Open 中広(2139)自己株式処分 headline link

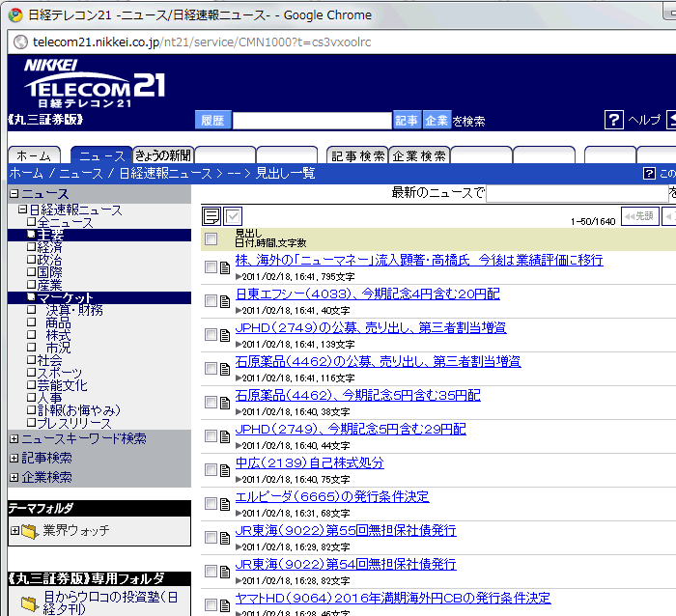point(310,463)
